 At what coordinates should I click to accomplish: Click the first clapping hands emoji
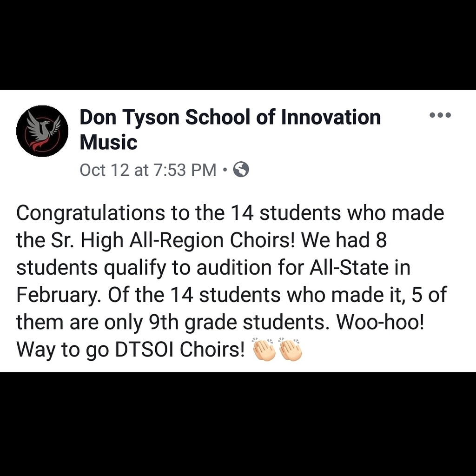pyautogui.click(x=263, y=350)
